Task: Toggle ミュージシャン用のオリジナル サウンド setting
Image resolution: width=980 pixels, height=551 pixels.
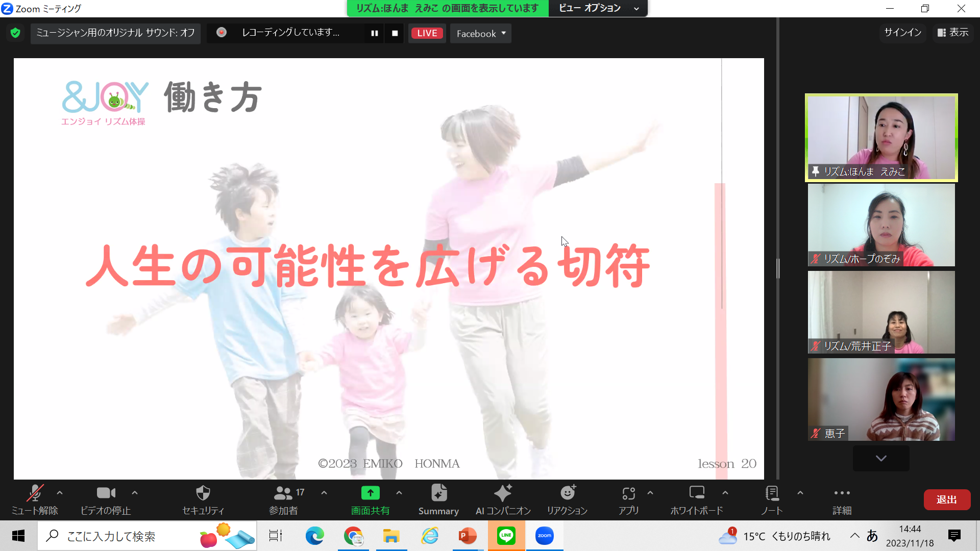Action: click(115, 33)
